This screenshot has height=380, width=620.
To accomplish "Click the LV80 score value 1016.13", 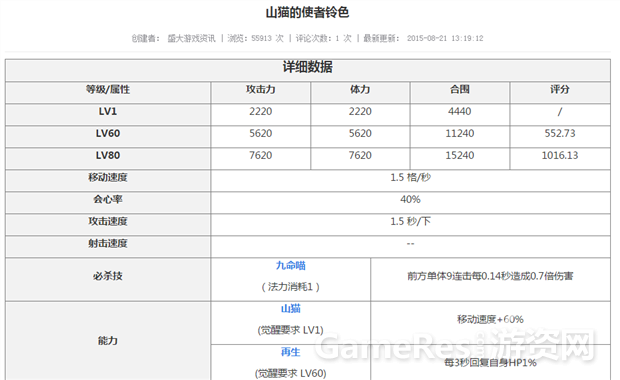I will [560, 156].
